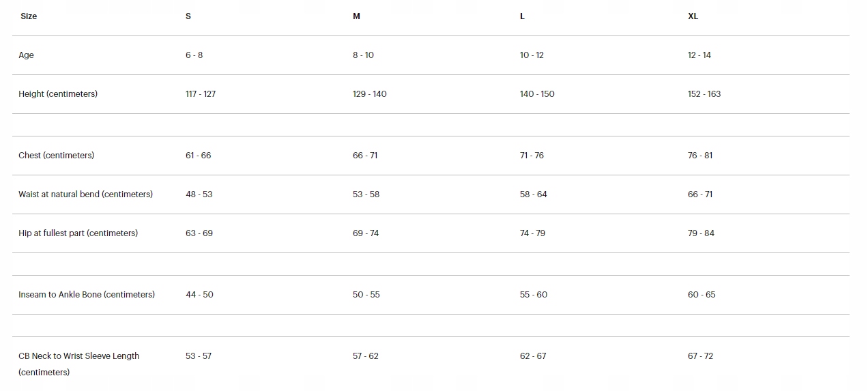Select the XL size column header
The image size is (868, 391).
click(x=693, y=16)
